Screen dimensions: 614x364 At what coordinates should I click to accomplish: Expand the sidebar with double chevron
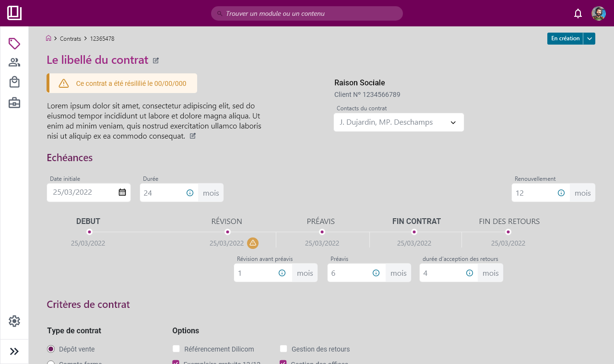pyautogui.click(x=14, y=352)
